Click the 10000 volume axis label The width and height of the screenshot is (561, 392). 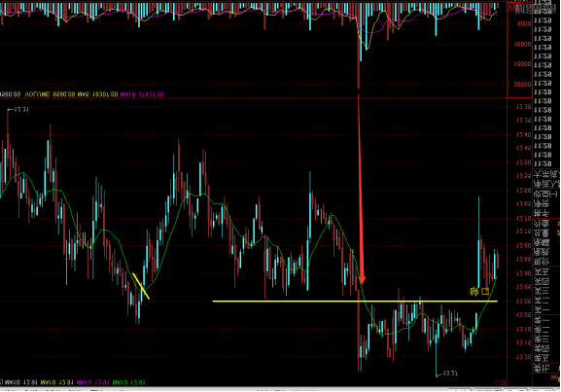coord(524,44)
